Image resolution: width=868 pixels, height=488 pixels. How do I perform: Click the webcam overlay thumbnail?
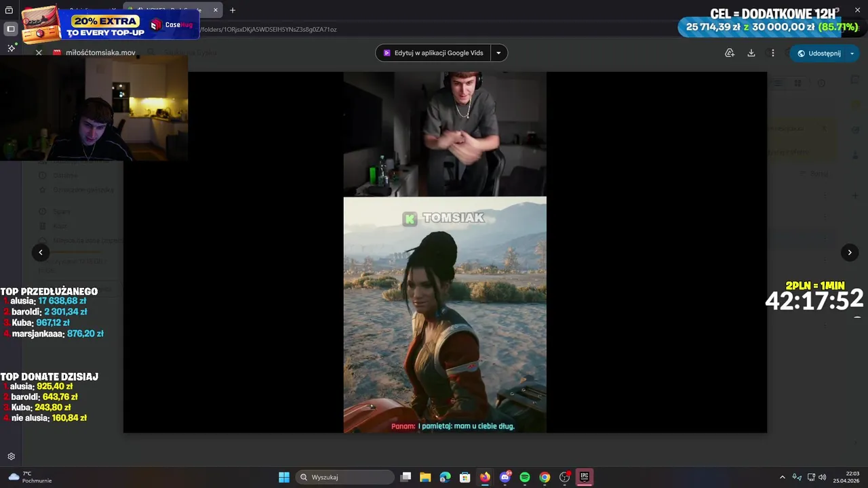pyautogui.click(x=94, y=108)
